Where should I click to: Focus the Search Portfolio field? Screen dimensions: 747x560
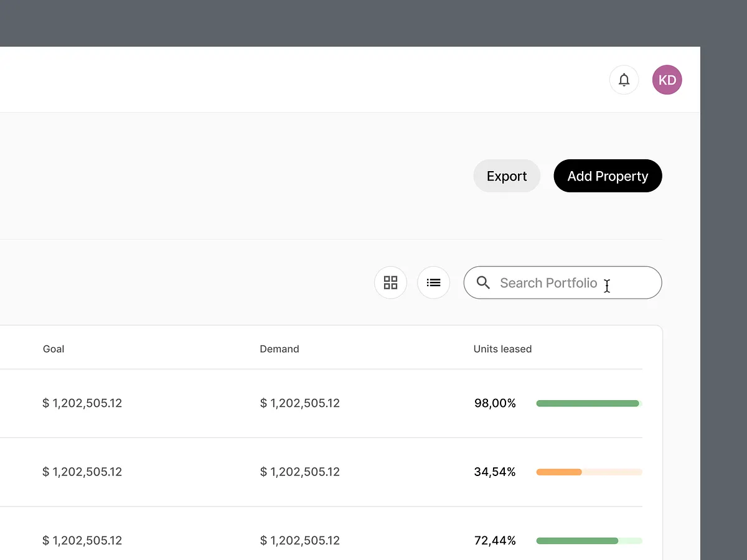563,282
